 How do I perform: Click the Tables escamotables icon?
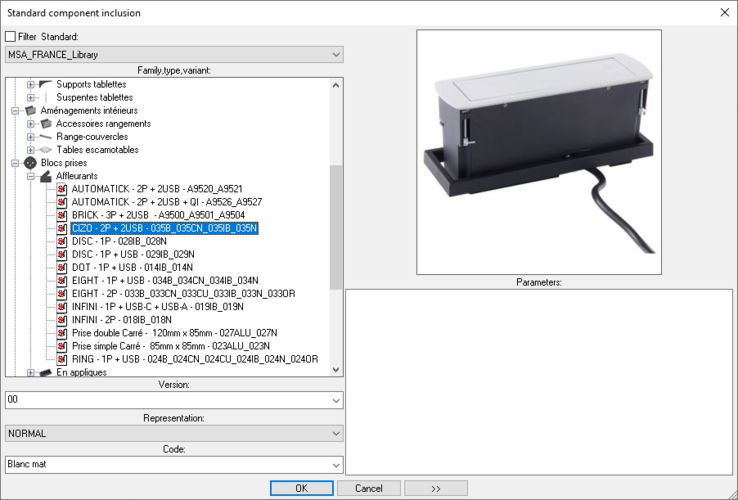point(45,150)
